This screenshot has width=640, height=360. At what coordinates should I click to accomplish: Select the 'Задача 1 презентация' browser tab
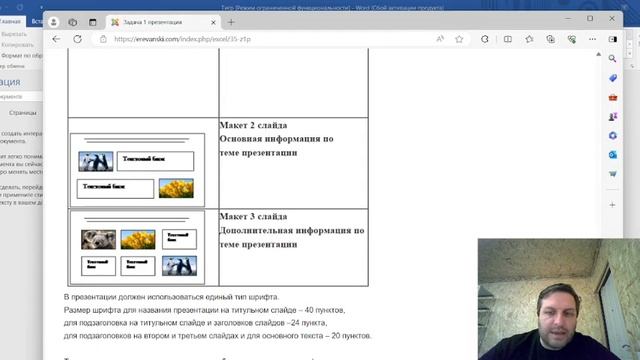pos(163,22)
